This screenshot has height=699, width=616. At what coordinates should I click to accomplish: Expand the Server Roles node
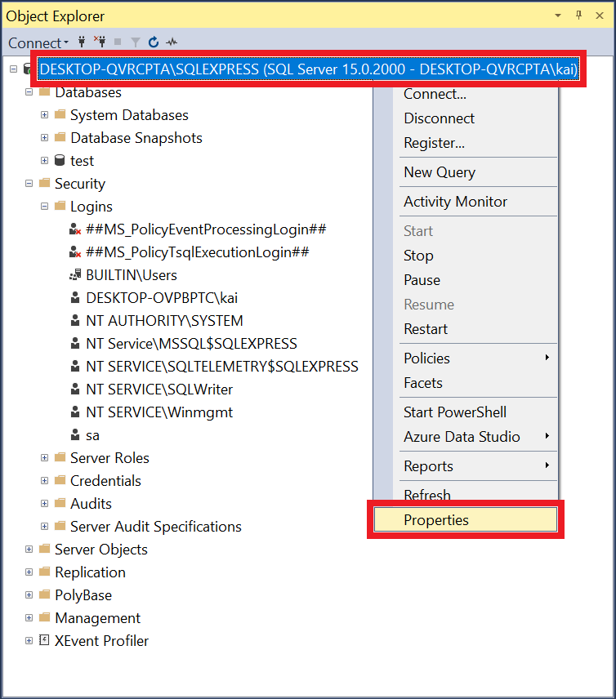[45, 458]
